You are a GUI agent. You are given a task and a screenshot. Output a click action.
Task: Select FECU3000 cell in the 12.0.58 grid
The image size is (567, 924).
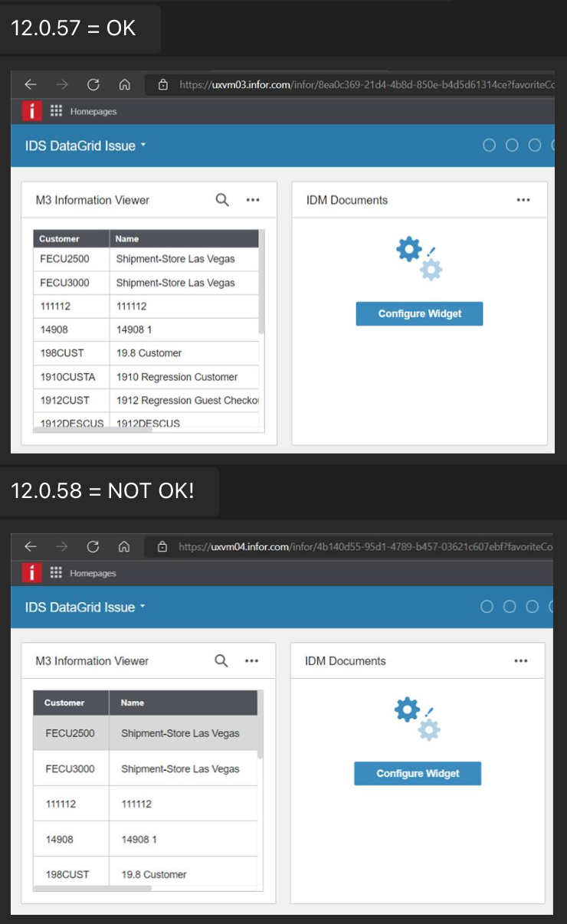(71, 768)
